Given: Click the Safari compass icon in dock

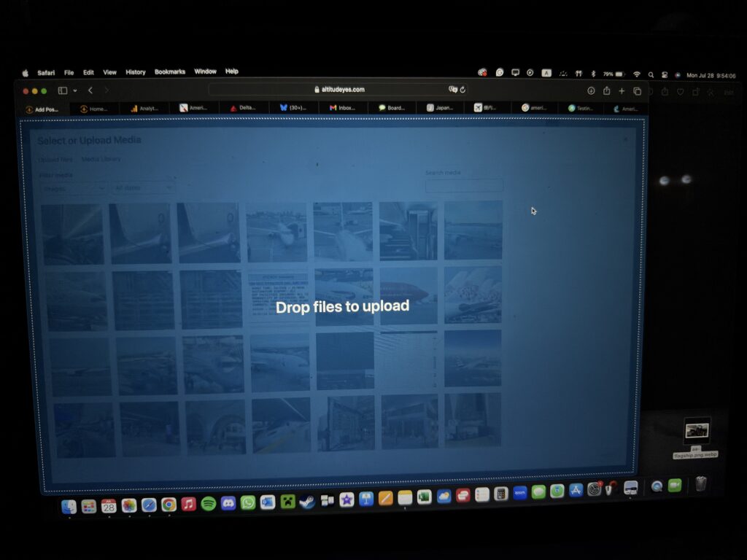Looking at the screenshot, I should tap(149, 505).
